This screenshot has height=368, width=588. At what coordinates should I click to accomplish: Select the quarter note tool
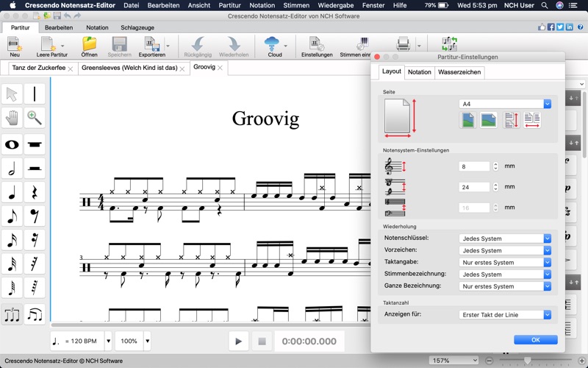pyautogui.click(x=12, y=192)
